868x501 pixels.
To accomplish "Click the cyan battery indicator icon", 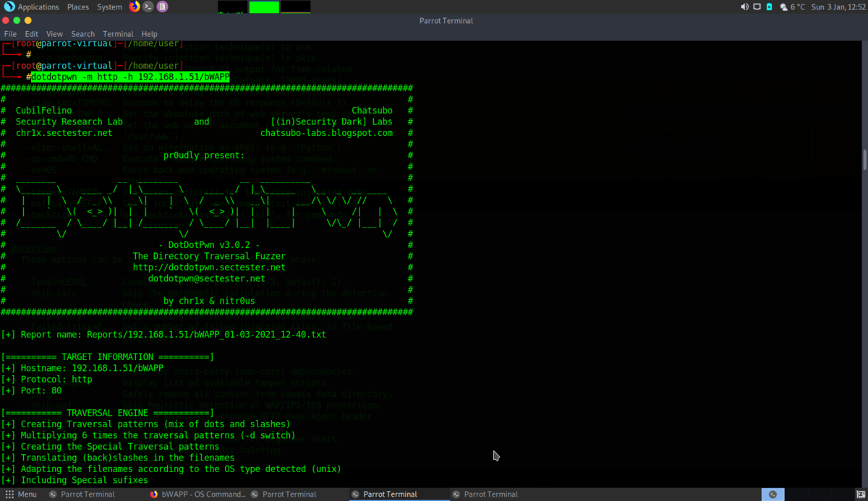I will (769, 7).
